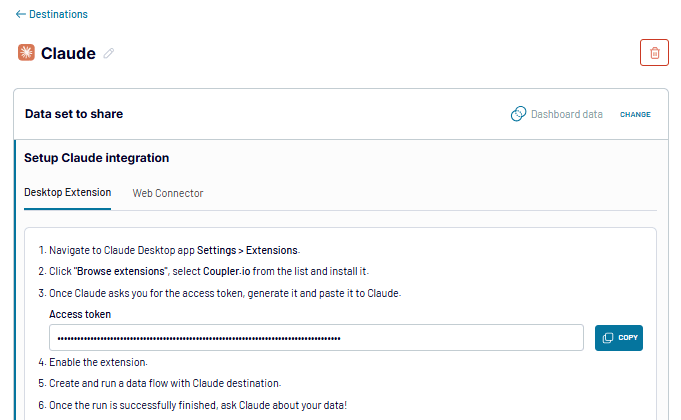This screenshot has width=681, height=420.
Task: Click the Dashboard data icon
Action: 518,114
